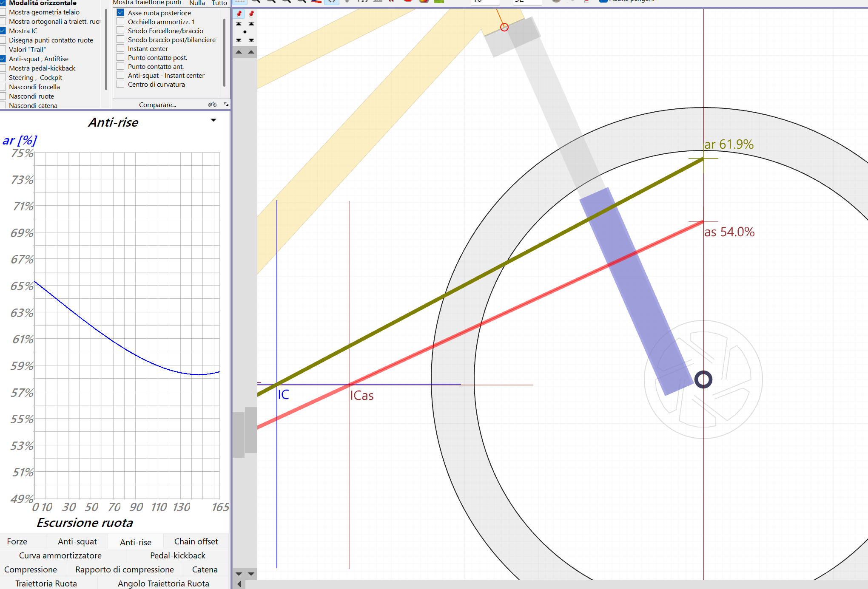868x589 pixels.
Task: Click the right up-triangle scroll arrow
Action: (251, 52)
